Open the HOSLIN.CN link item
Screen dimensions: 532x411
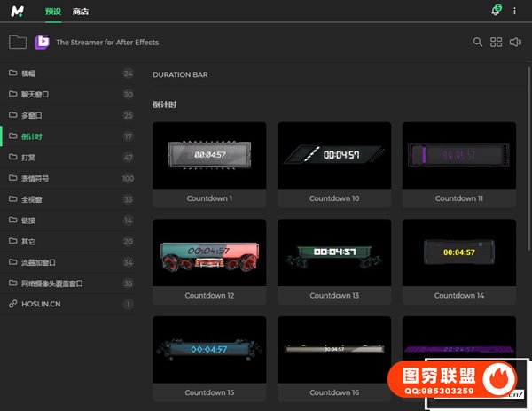click(x=42, y=304)
